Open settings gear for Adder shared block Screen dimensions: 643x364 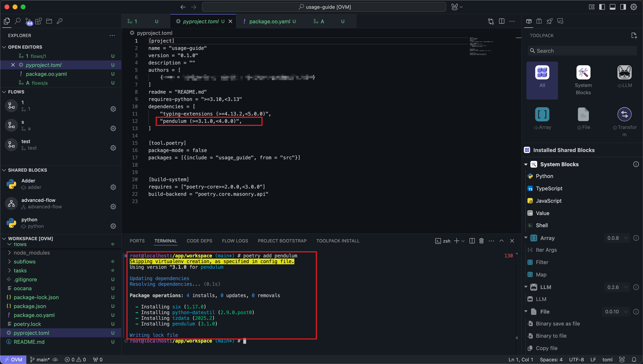click(x=113, y=187)
